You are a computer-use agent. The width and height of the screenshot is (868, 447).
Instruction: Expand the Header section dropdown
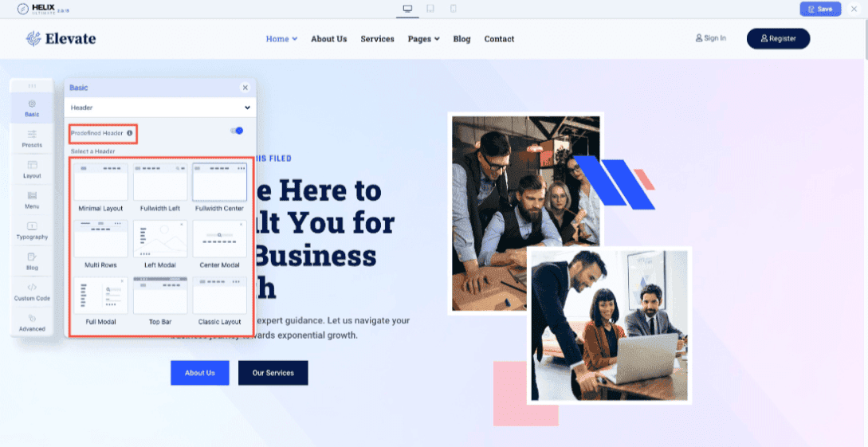(x=160, y=108)
